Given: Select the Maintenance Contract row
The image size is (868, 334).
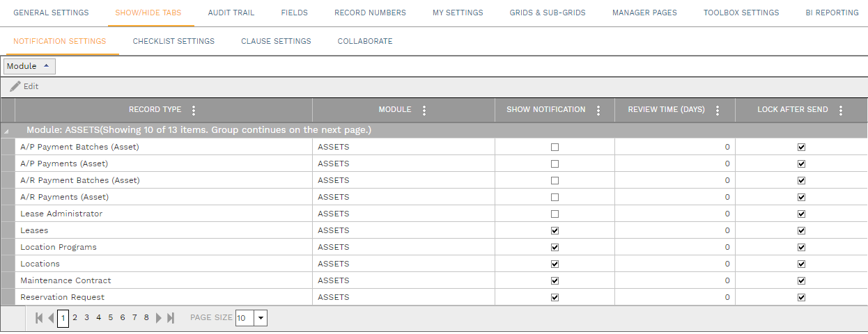Looking at the screenshot, I should point(65,280).
